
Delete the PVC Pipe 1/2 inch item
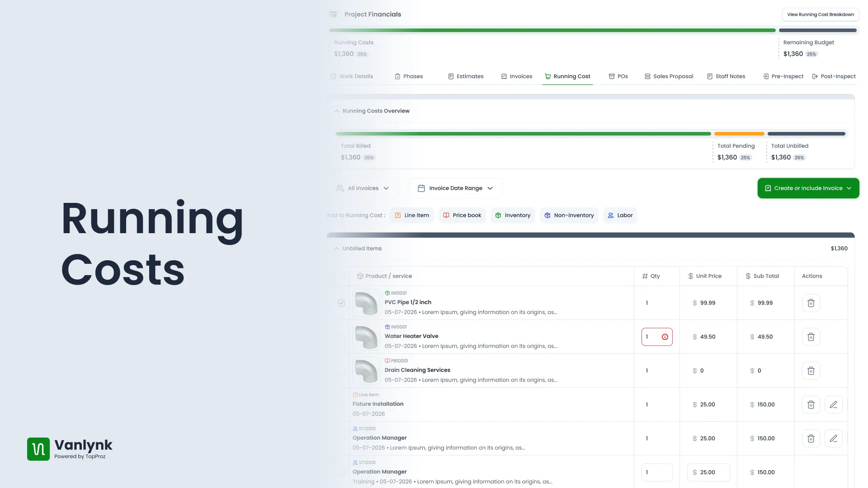tap(811, 303)
